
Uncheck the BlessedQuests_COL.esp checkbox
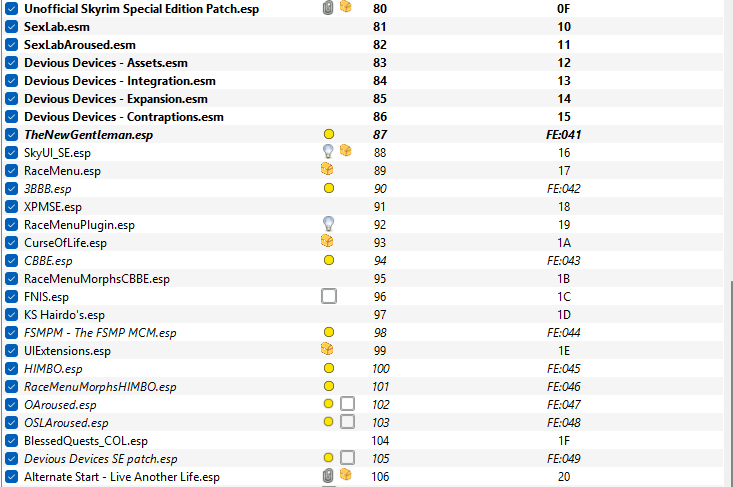[x=12, y=441]
